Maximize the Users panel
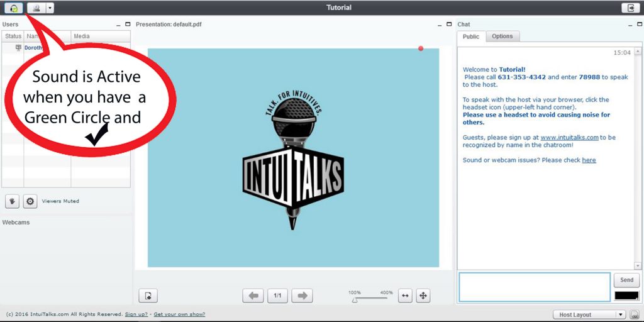 point(128,25)
